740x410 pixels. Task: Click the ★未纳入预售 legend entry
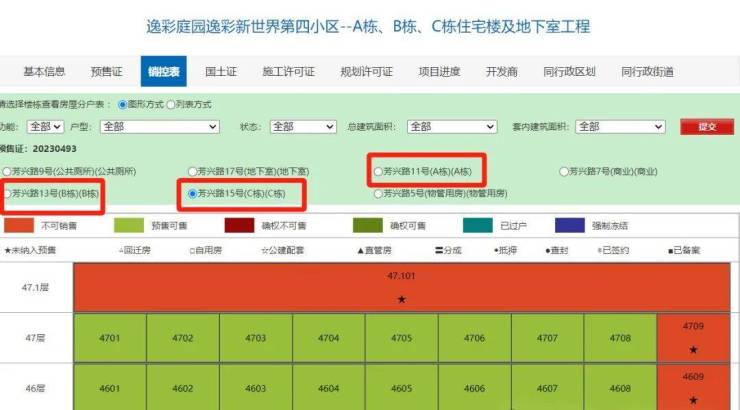click(x=30, y=250)
